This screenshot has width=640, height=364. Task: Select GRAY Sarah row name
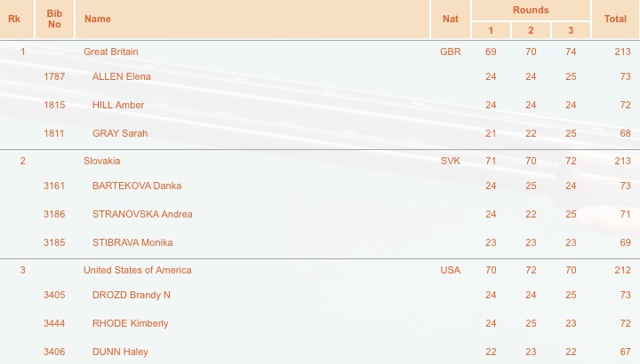pos(120,133)
